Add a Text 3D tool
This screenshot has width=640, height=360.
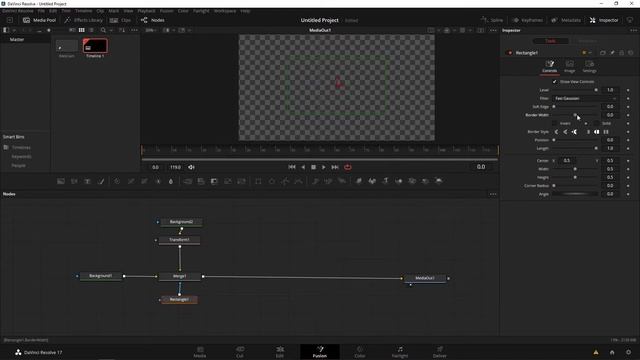(x=385, y=181)
